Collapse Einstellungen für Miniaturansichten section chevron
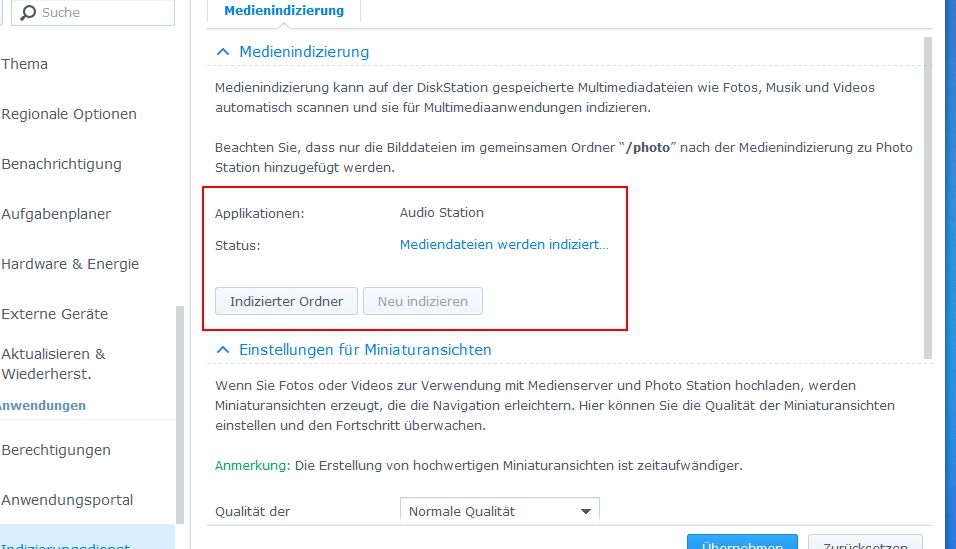This screenshot has height=549, width=956. click(x=223, y=350)
